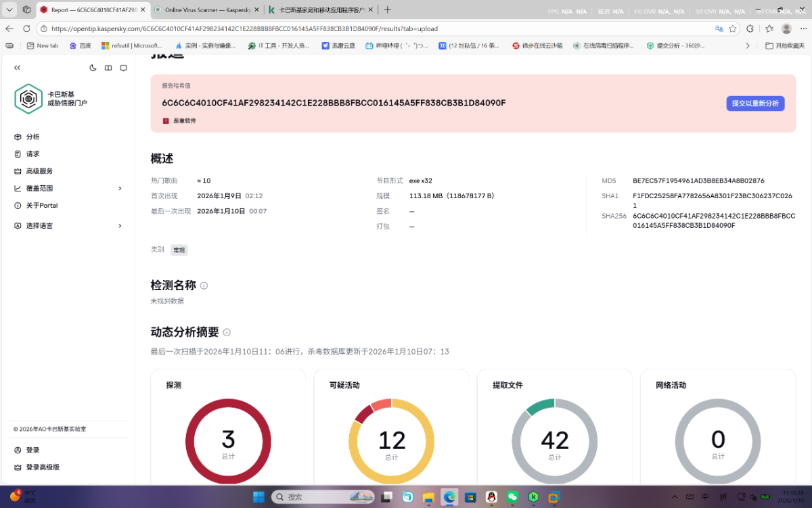Open a new browser tab with plus
Image resolution: width=812 pixels, height=508 pixels.
pos(387,10)
